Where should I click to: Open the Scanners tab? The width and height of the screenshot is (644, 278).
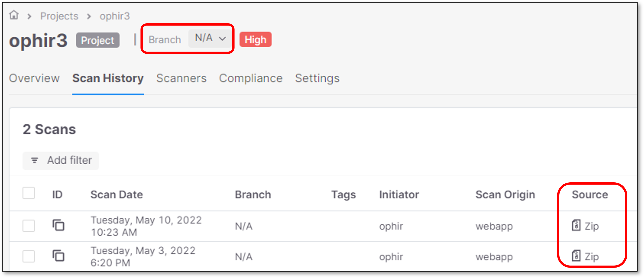(x=181, y=78)
